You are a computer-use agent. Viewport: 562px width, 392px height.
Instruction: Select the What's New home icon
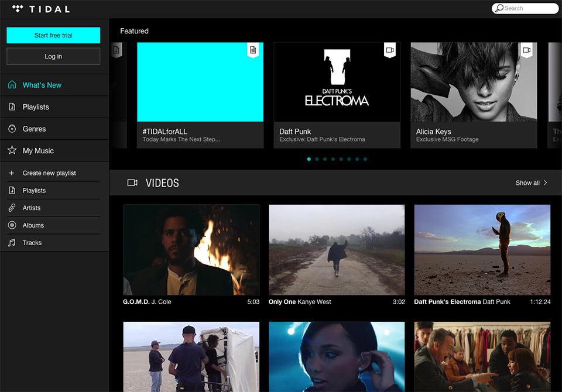click(x=12, y=85)
